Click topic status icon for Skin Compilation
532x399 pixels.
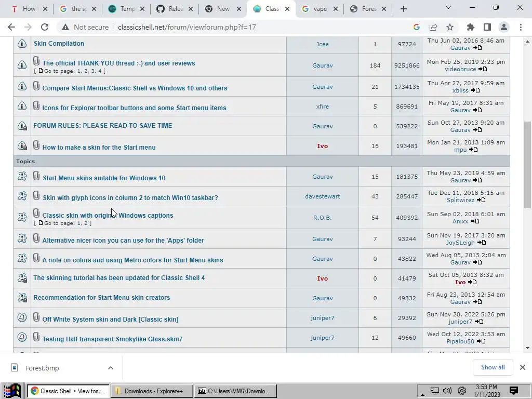click(22, 44)
